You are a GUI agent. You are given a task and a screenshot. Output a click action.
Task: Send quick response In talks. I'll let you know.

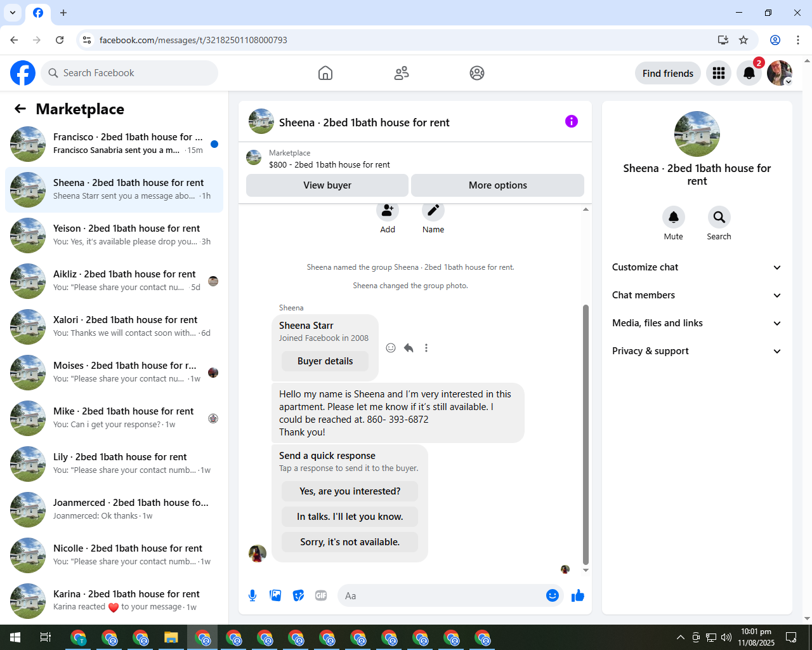pyautogui.click(x=350, y=517)
